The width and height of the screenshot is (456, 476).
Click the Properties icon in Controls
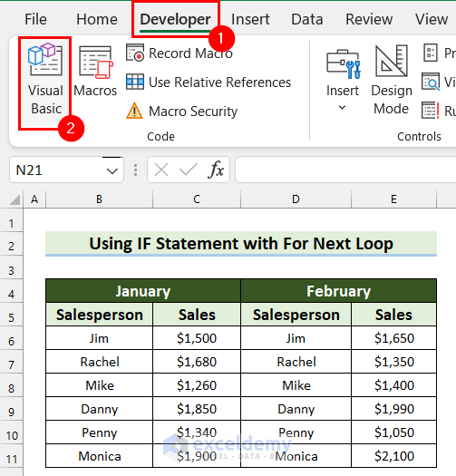click(x=431, y=53)
